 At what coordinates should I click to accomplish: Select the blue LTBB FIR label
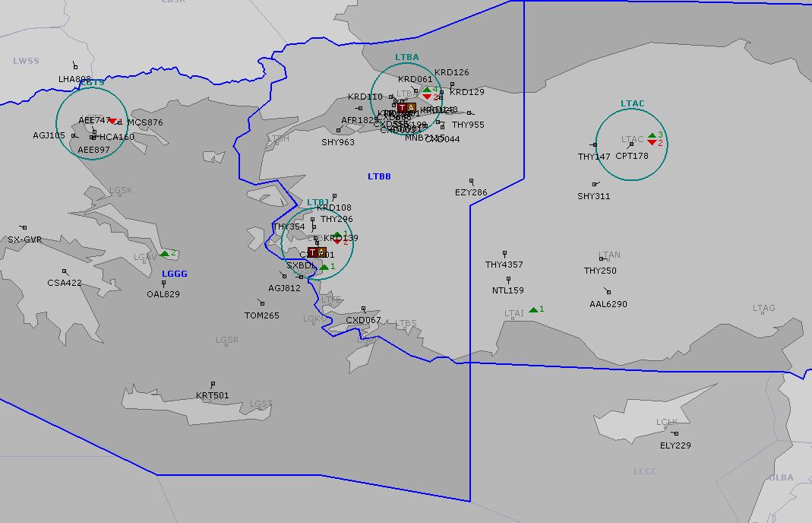[x=379, y=177]
